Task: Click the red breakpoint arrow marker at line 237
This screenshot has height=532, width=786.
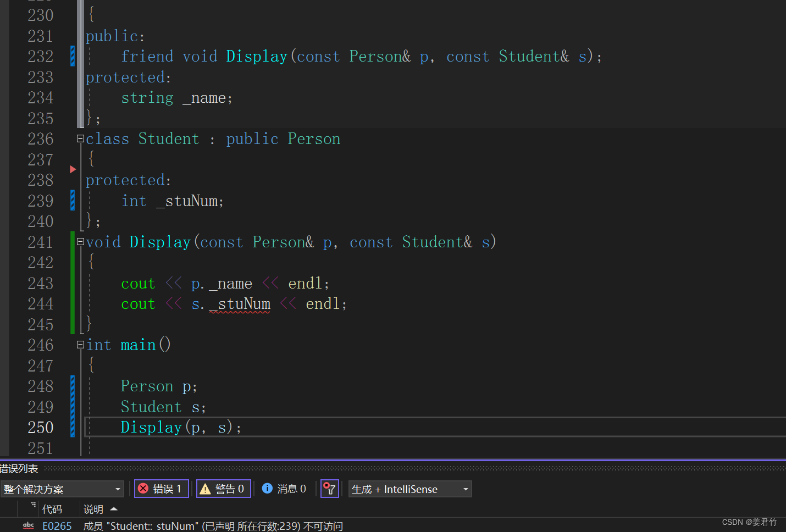Action: (73, 169)
